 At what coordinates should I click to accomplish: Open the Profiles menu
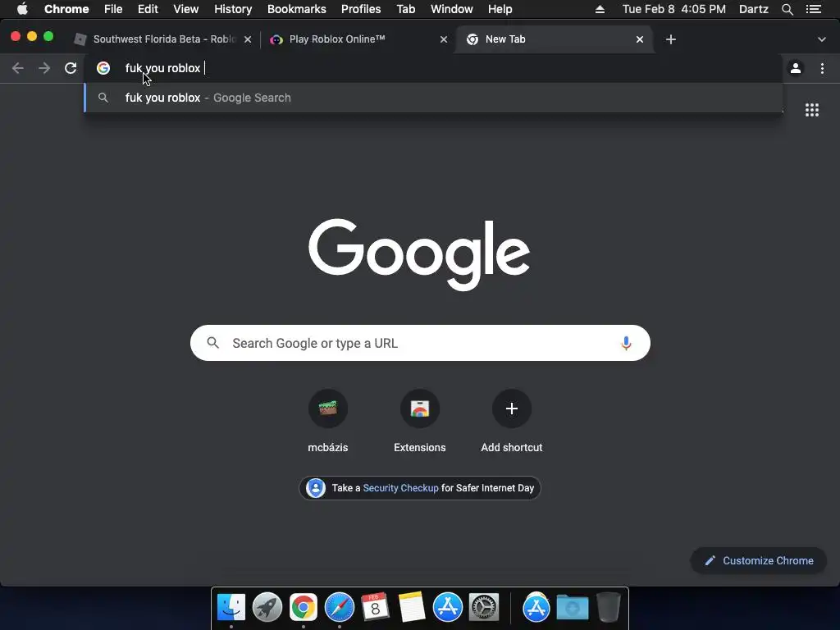[x=361, y=9]
